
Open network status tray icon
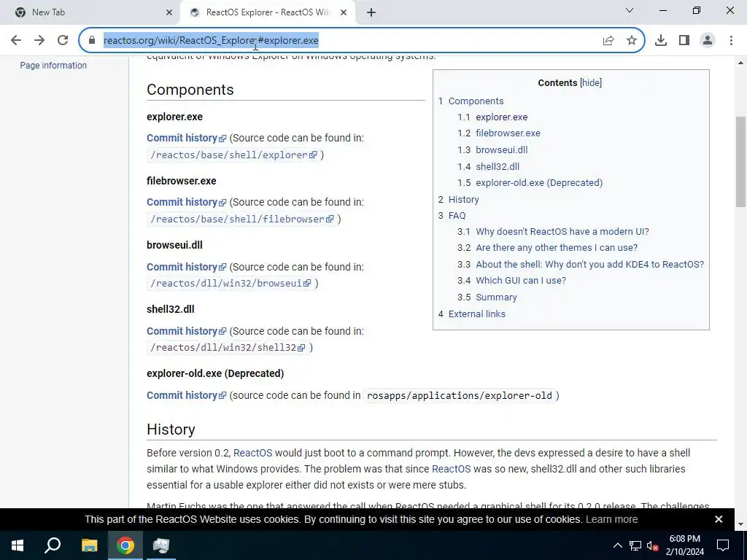tap(635, 545)
